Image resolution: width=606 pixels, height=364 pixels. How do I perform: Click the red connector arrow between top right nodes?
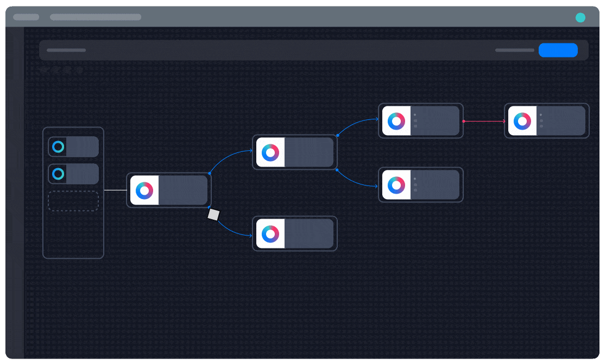click(484, 122)
